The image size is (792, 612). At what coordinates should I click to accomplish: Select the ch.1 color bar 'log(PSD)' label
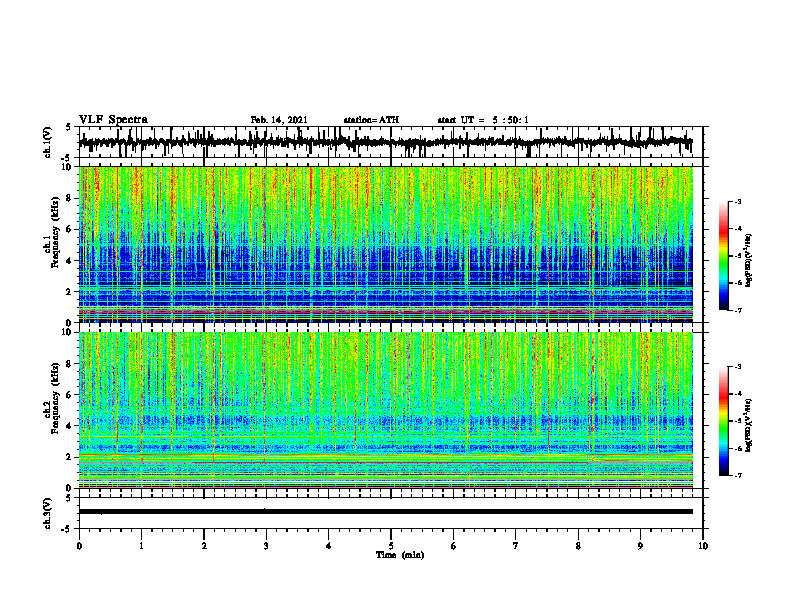click(x=749, y=261)
